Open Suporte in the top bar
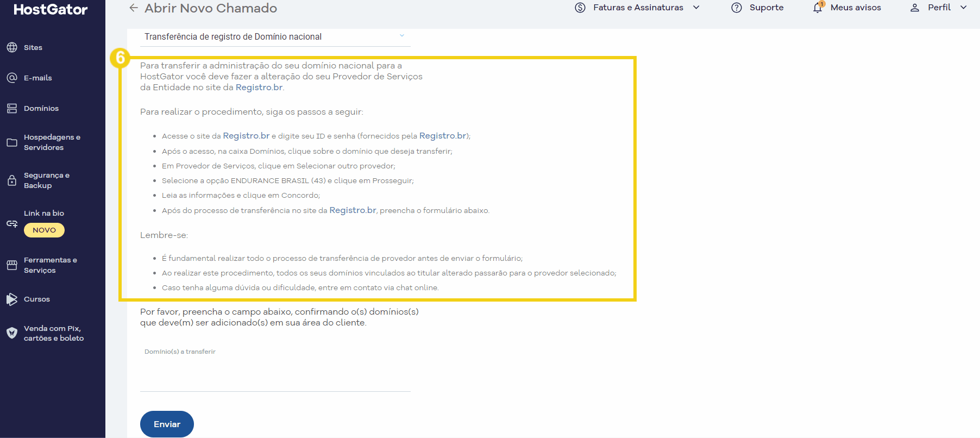This screenshot has height=438, width=980. pyautogui.click(x=767, y=8)
